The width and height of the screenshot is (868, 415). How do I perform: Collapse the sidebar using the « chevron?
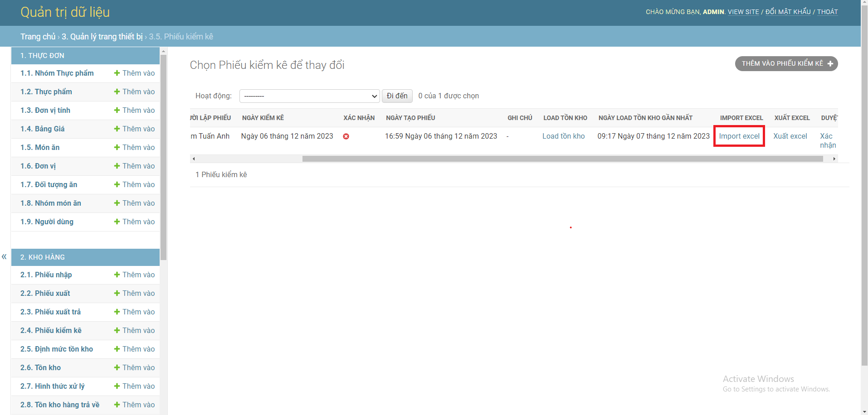4,256
